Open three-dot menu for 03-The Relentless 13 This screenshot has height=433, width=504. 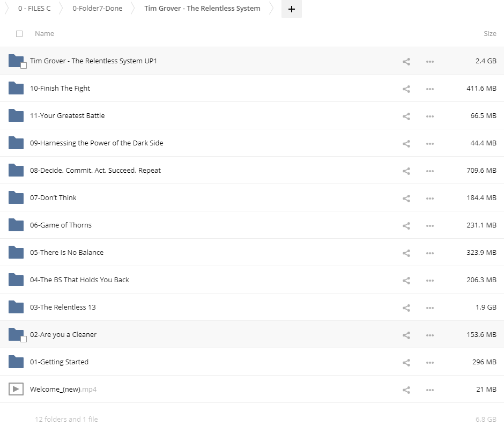pos(429,307)
